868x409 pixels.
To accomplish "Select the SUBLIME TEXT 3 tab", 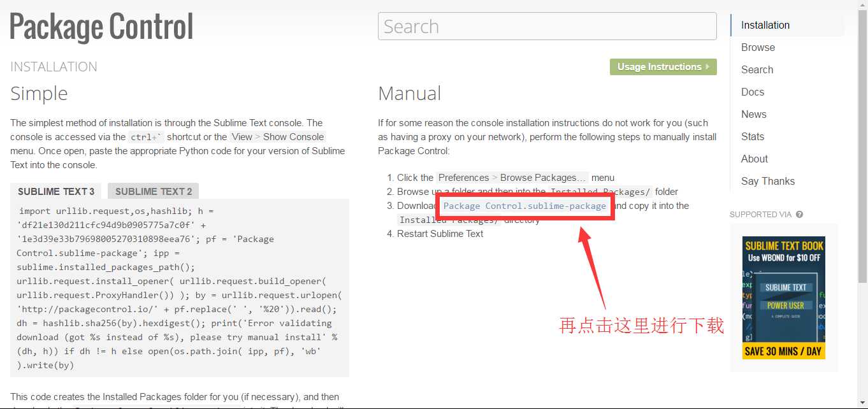I will click(x=56, y=191).
